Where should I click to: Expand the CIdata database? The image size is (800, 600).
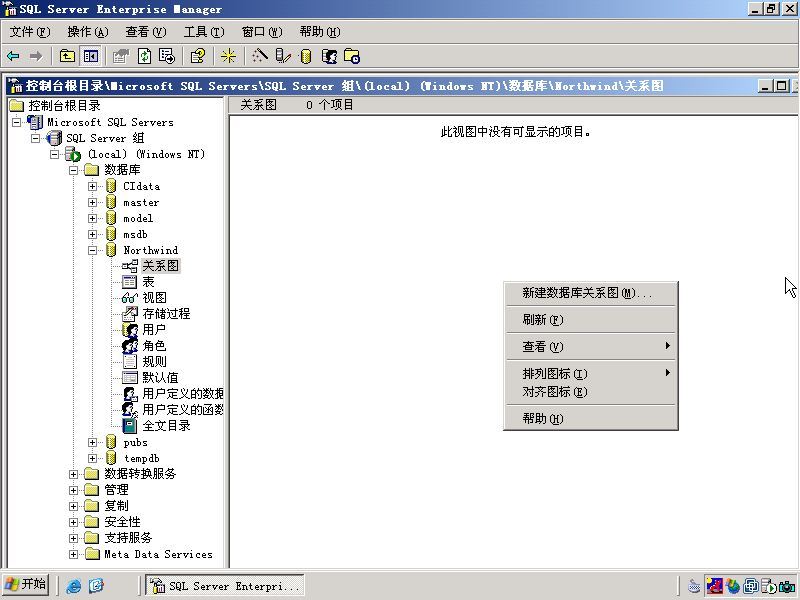(92, 186)
